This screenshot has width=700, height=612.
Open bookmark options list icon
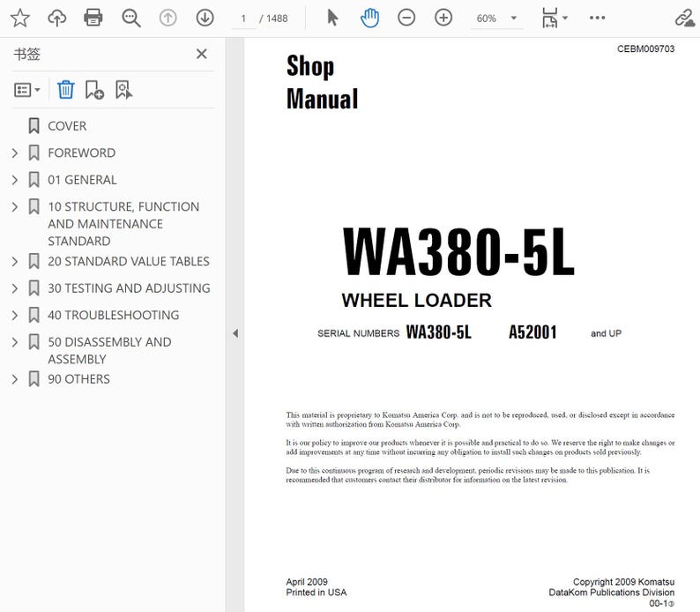coord(26,90)
